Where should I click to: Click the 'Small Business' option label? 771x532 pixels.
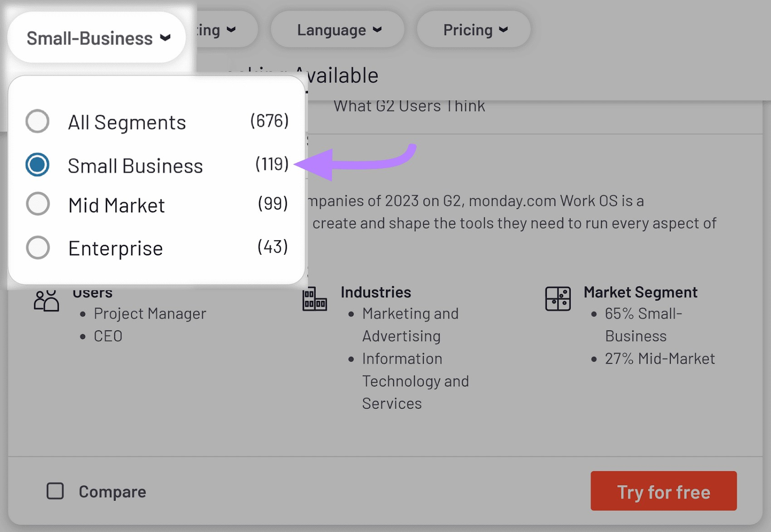tap(135, 166)
